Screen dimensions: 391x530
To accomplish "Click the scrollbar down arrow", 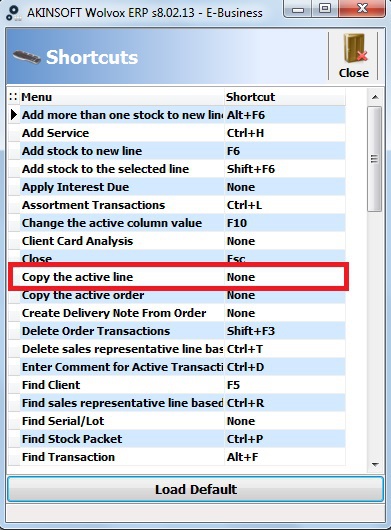I will point(375,465).
